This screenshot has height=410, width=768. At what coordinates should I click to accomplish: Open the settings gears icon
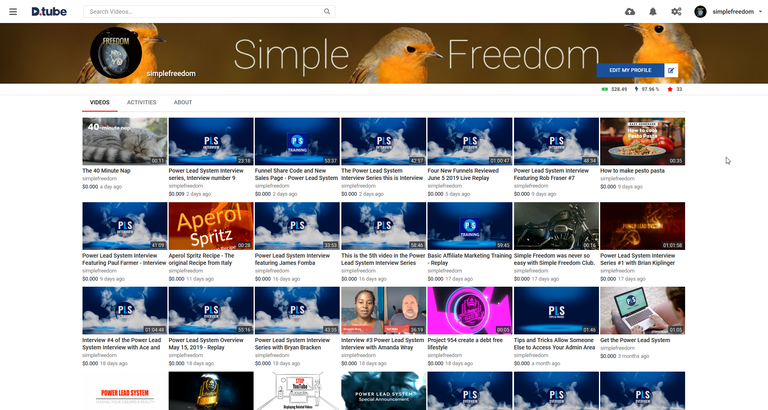point(676,12)
